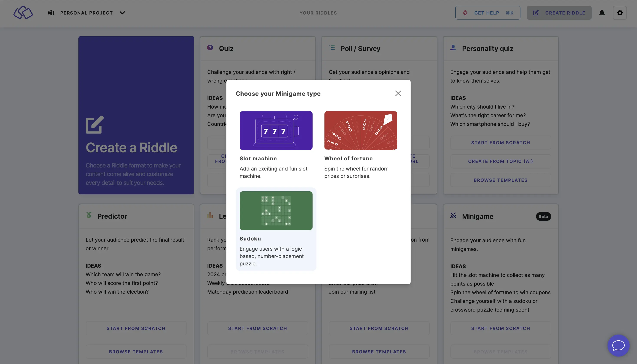This screenshot has height=364, width=637.
Task: Click 'Join our mailing list' idea
Action: click(352, 292)
